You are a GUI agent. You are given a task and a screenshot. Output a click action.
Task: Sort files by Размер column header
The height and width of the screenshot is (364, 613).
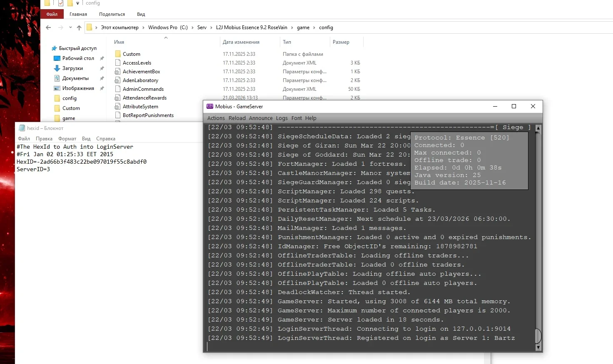tap(341, 42)
